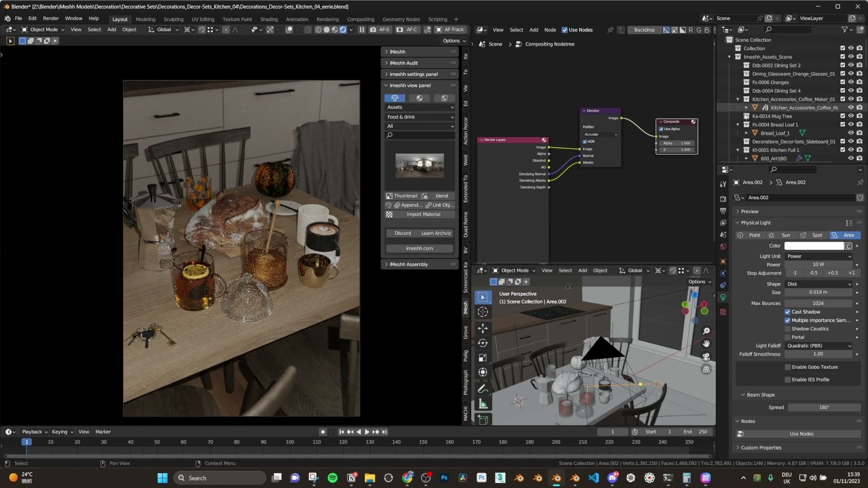This screenshot has width=868, height=488.
Task: Open the Object Data light properties tab
Action: [x=723, y=297]
